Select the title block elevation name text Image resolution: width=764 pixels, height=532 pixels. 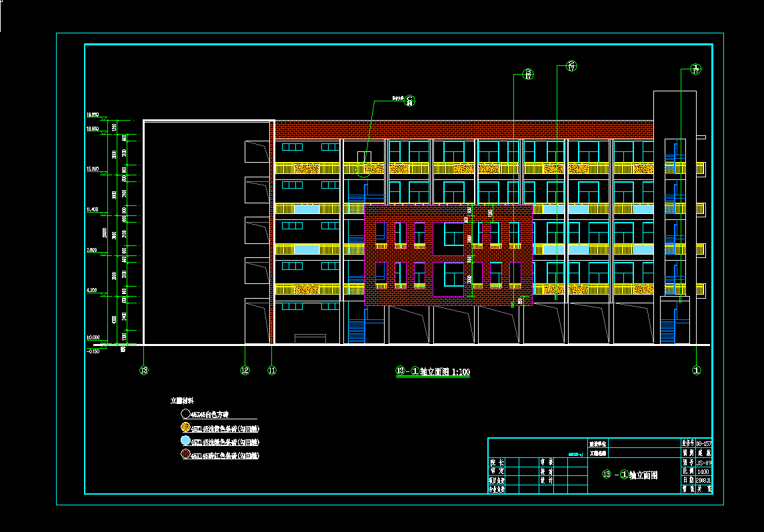tap(629, 475)
